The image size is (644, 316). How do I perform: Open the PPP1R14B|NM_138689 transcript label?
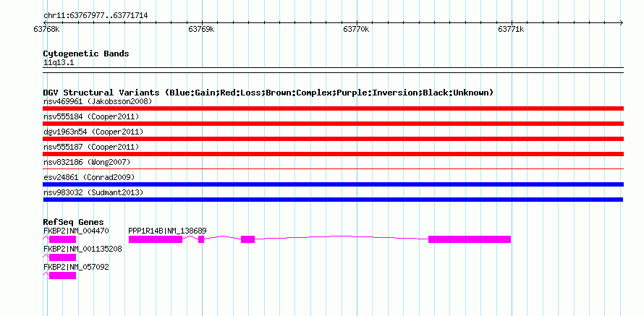(x=168, y=231)
